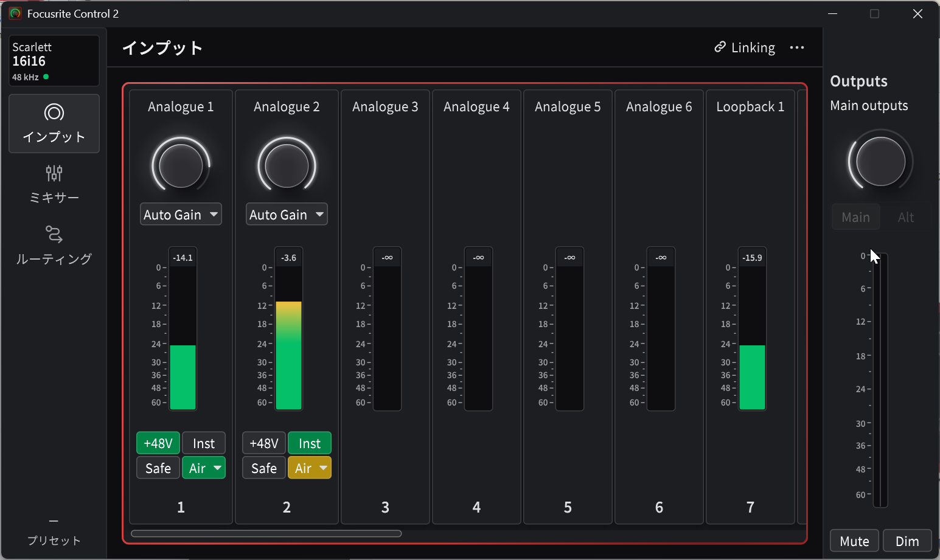Click channel number 7 label
Screen dimensions: 940x560
pyautogui.click(x=750, y=507)
